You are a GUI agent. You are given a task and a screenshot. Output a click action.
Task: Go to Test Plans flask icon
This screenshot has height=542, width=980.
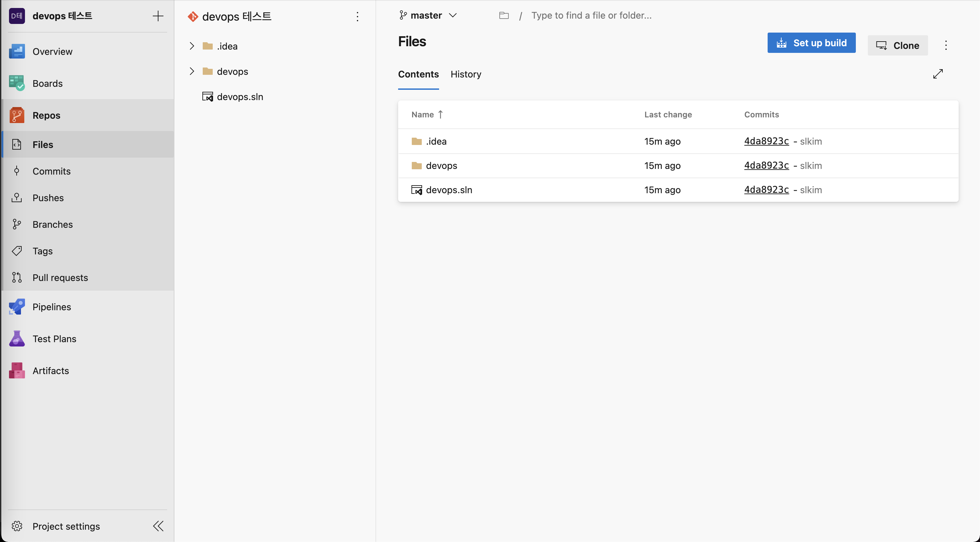click(x=17, y=339)
